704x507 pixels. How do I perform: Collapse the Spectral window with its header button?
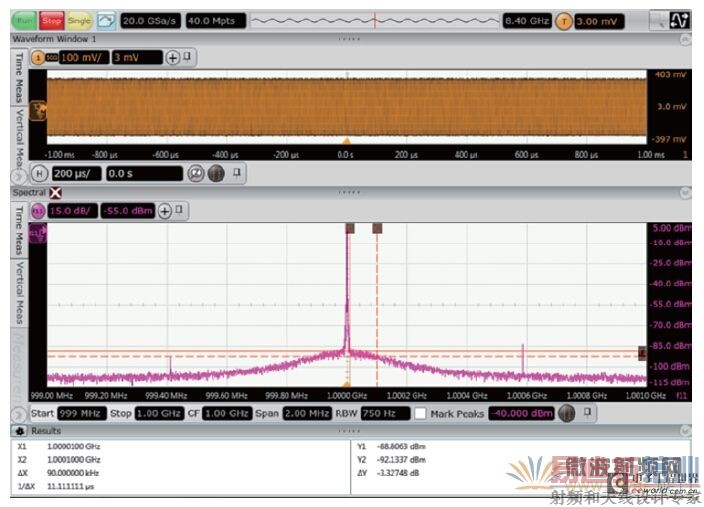685,193
